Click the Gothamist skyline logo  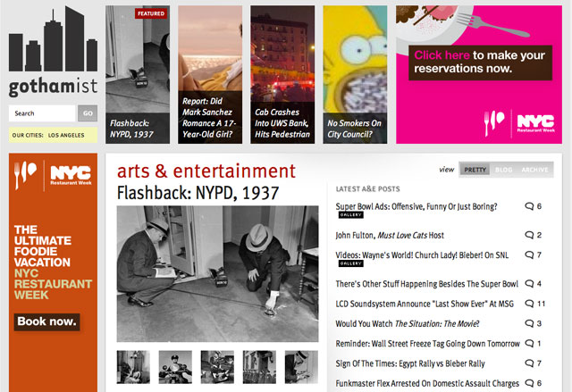(53, 52)
